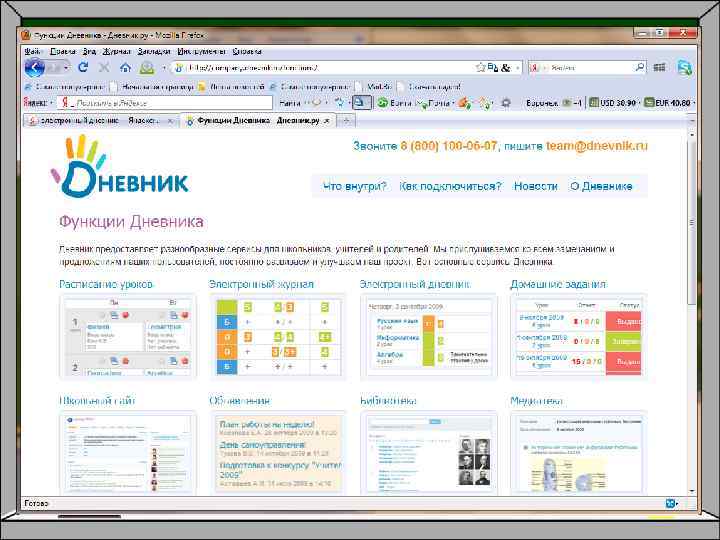The width and height of the screenshot is (720, 540).
Task: Open the 'Что внутри?' link
Action: (x=354, y=186)
